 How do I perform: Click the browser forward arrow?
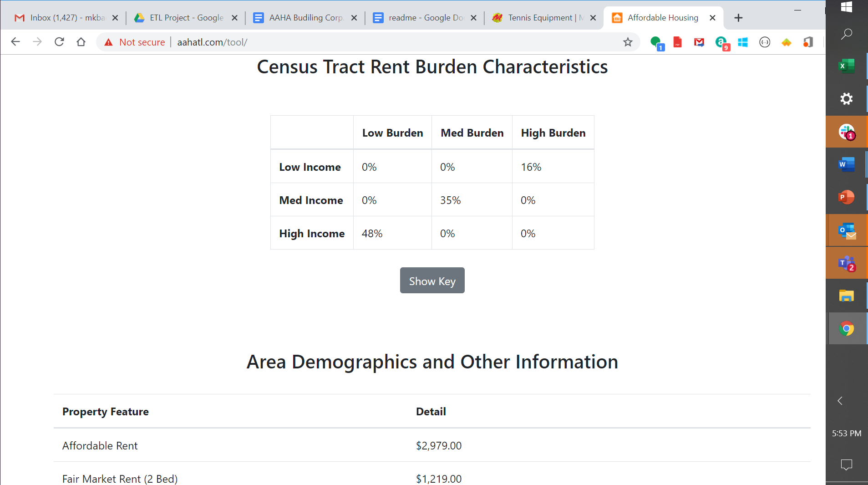[x=37, y=42]
